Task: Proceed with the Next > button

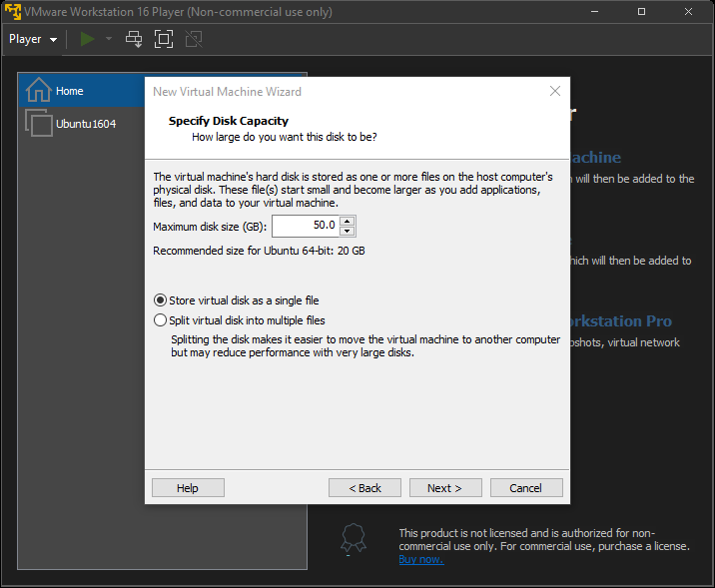Action: (445, 488)
